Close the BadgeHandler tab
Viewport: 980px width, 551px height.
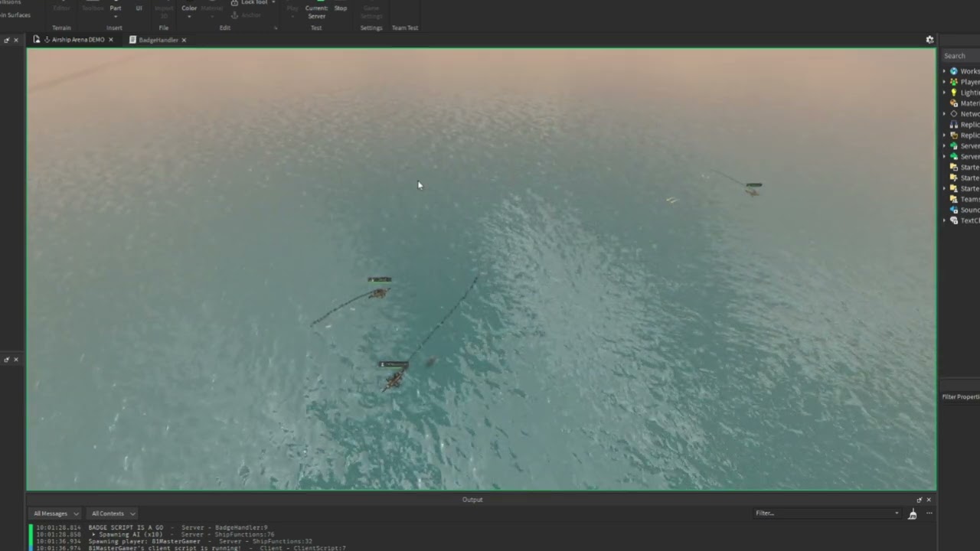click(184, 40)
